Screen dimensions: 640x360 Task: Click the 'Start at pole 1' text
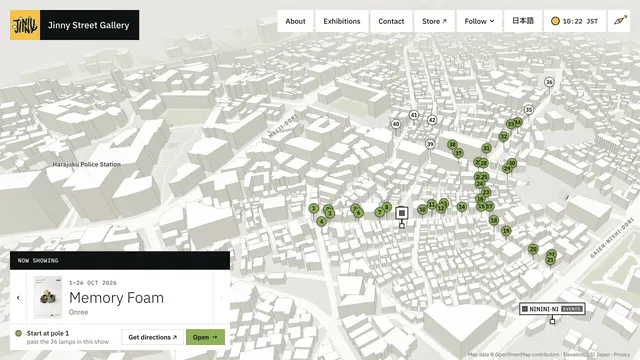tap(48, 333)
